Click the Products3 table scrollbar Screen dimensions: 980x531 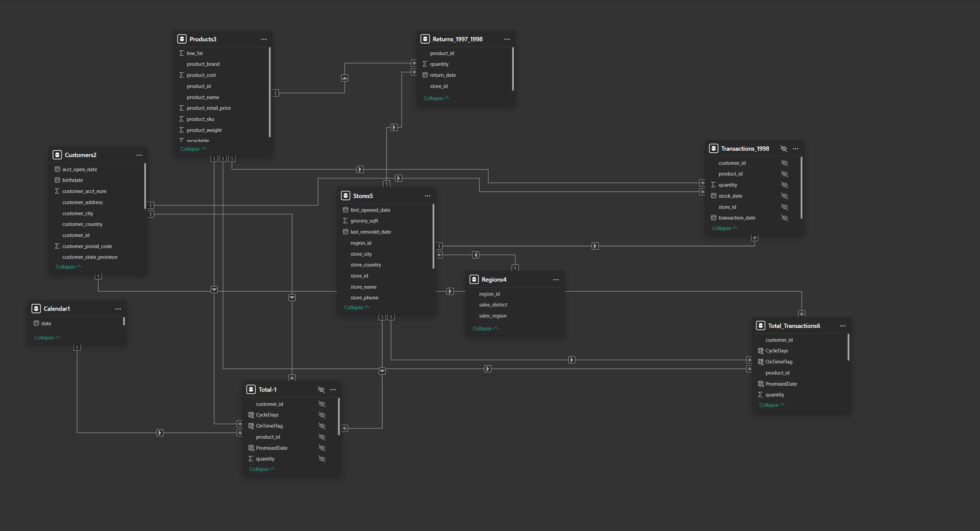coord(270,92)
